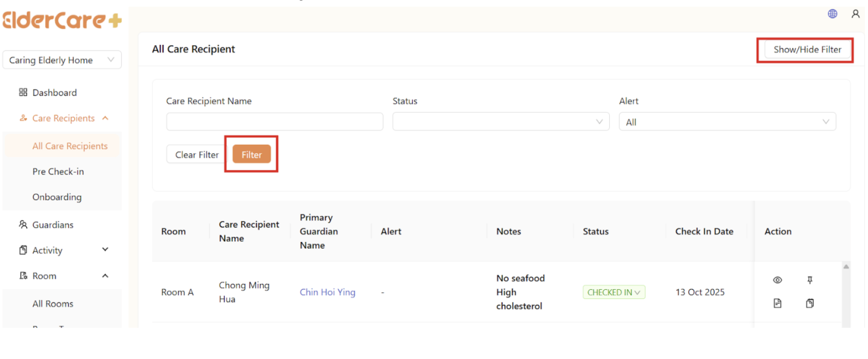Click the Clear Filter button
868x359 pixels.
pyautogui.click(x=197, y=155)
